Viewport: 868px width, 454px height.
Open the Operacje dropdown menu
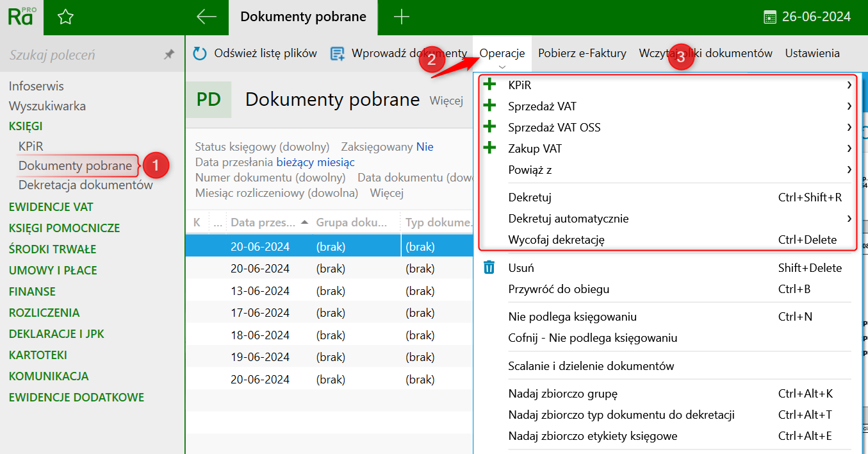(x=502, y=54)
